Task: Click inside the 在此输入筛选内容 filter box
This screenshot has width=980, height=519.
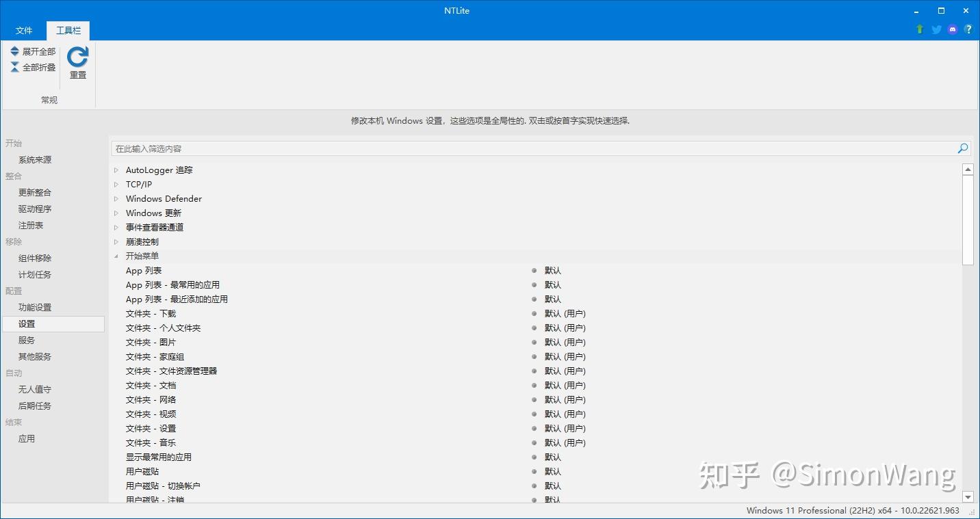Action: click(x=274, y=148)
